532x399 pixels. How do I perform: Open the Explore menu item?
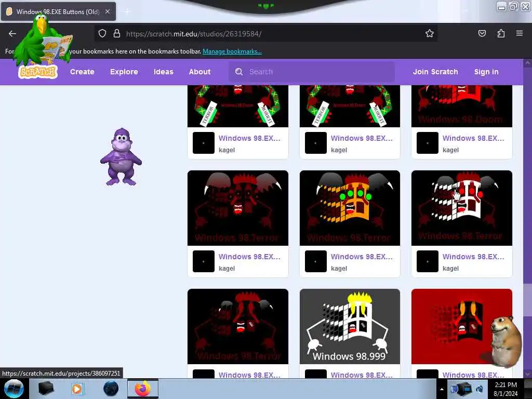click(x=124, y=72)
